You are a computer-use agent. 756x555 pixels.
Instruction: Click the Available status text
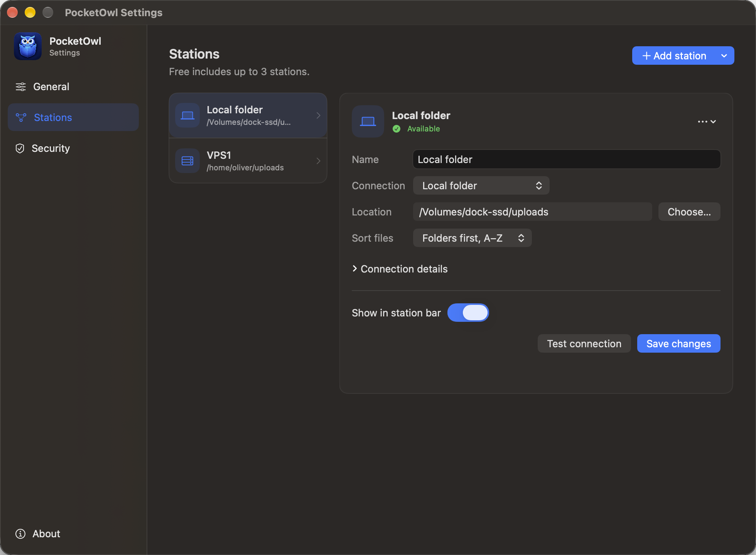[x=424, y=129]
